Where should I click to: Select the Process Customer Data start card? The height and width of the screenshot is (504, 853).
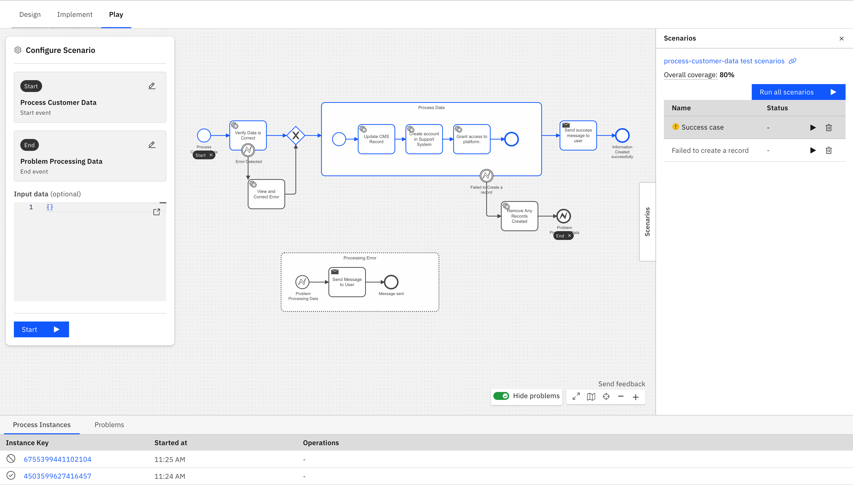pos(90,97)
